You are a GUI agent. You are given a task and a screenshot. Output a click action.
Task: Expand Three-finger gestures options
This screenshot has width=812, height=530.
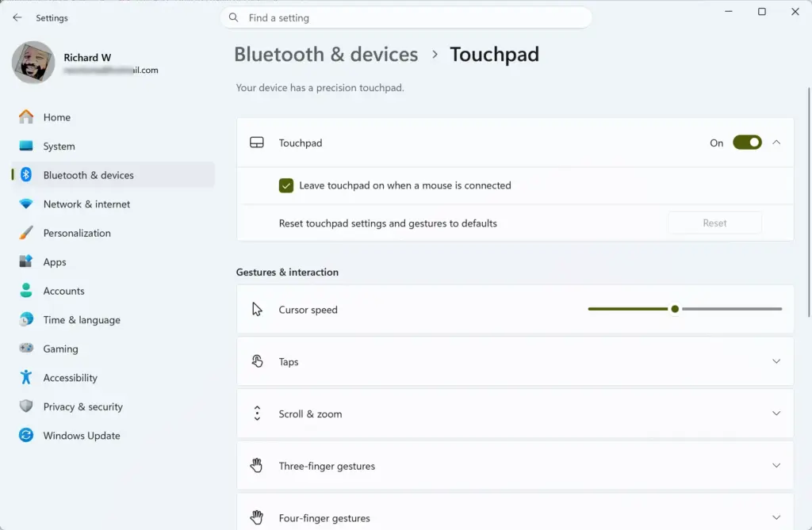515,466
